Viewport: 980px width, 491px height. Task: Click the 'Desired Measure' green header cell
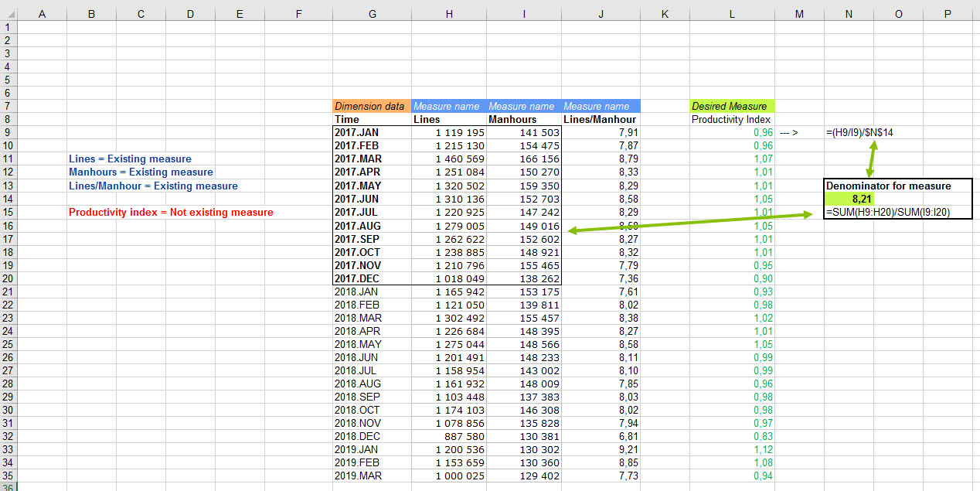tap(732, 106)
